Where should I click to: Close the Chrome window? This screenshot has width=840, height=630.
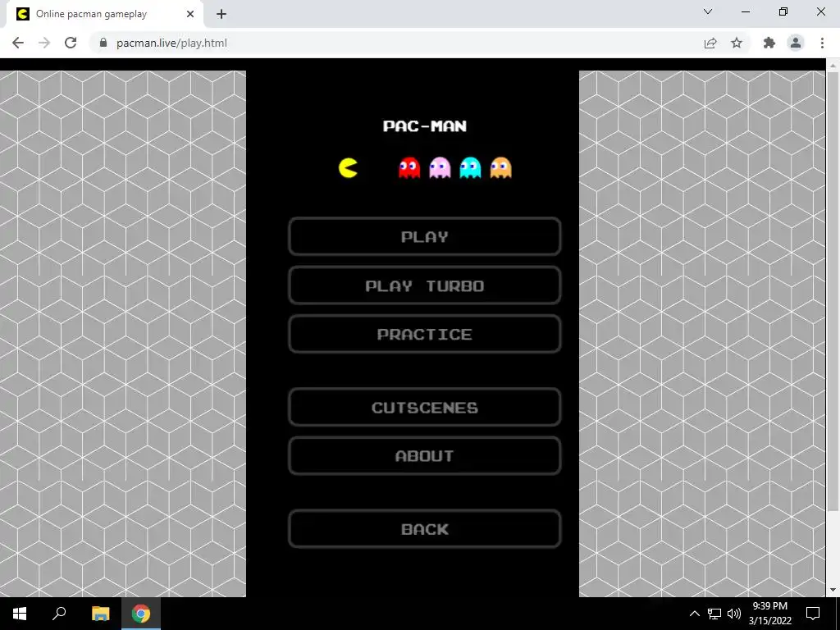(820, 11)
